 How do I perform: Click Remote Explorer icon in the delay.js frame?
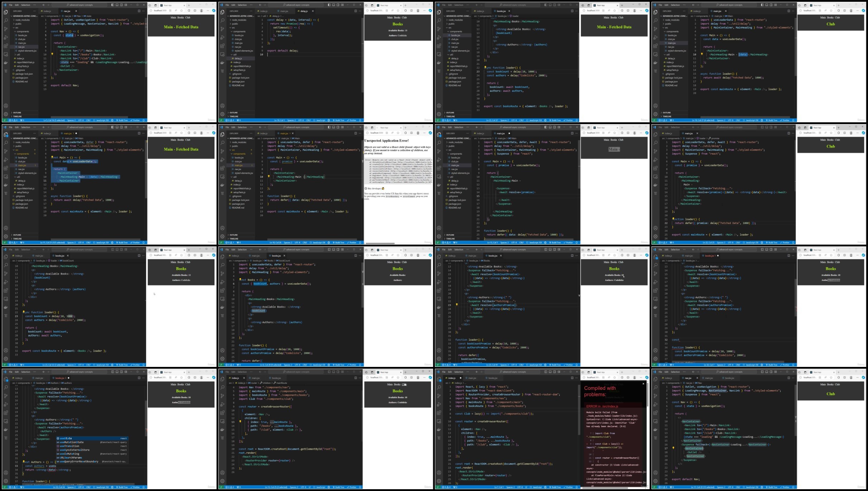tap(222, 54)
